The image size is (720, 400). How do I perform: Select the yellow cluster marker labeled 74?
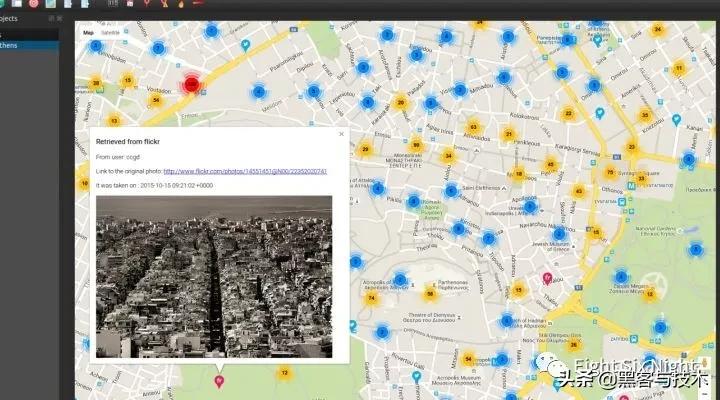tap(372, 298)
